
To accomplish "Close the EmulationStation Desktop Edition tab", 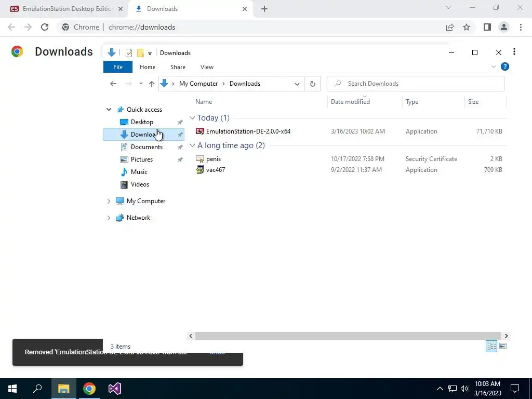I will pos(121,9).
